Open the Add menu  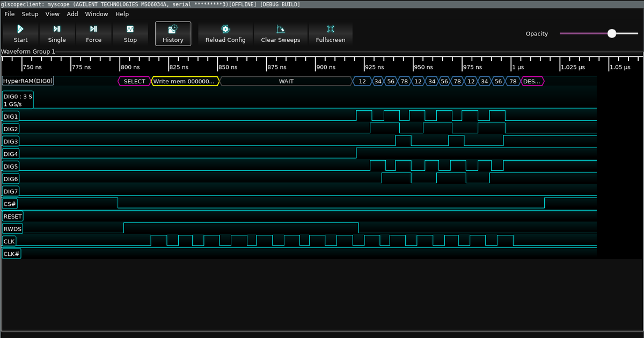[72, 14]
